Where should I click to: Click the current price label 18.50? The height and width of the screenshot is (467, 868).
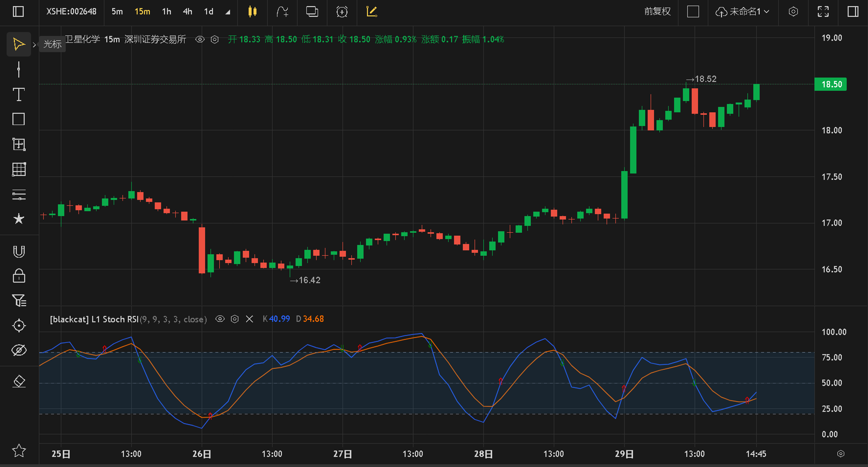point(831,84)
